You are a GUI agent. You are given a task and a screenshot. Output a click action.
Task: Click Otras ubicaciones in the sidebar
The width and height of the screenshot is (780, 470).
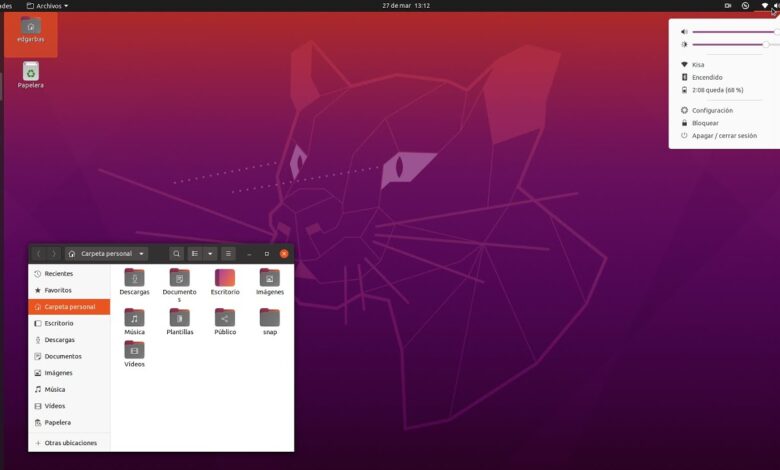coord(69,443)
